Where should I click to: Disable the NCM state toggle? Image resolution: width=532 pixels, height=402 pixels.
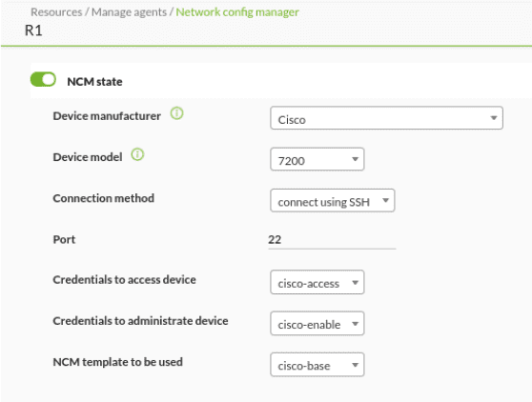(43, 80)
